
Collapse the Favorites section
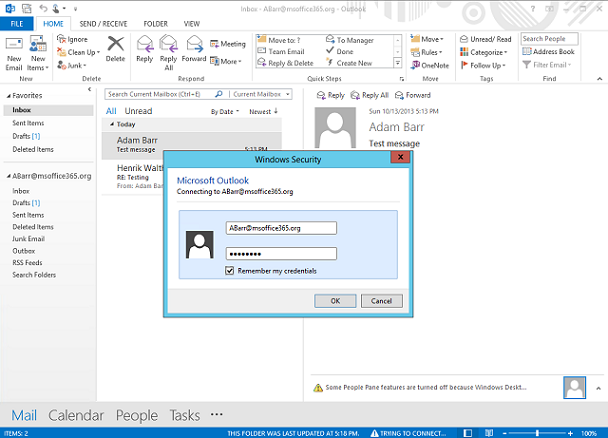(8, 96)
